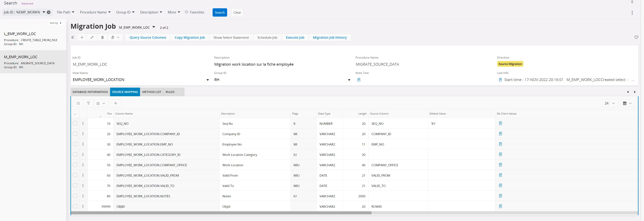Click the Clear button
Screen dimensions: 644x221
tap(237, 12)
